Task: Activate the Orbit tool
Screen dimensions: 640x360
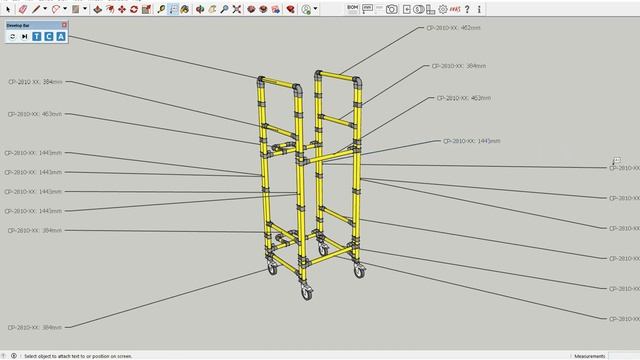Action: [200, 9]
